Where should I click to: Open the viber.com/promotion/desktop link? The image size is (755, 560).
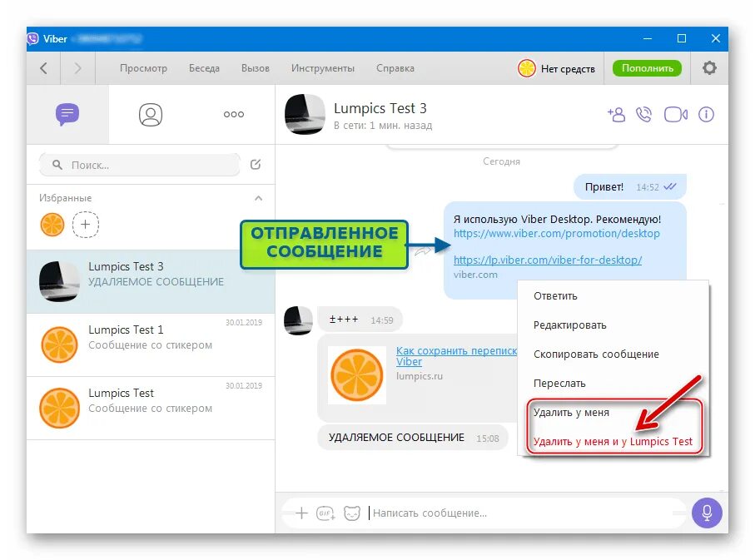click(557, 234)
